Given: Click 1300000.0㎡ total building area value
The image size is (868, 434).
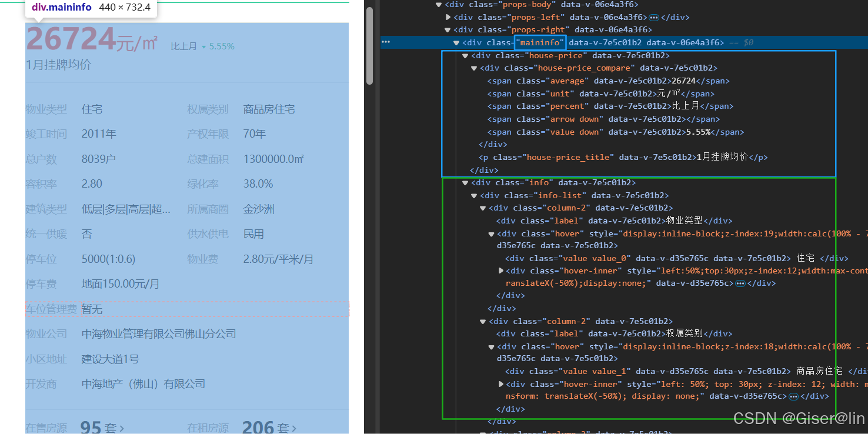Looking at the screenshot, I should pos(273,159).
